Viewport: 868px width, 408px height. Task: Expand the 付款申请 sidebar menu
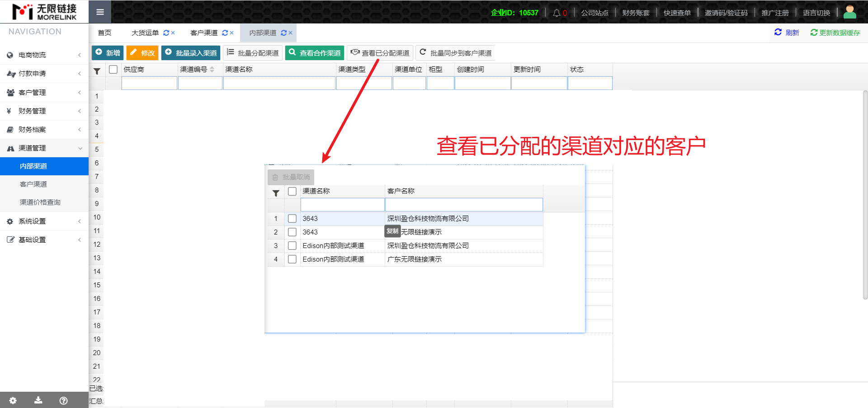coord(44,74)
